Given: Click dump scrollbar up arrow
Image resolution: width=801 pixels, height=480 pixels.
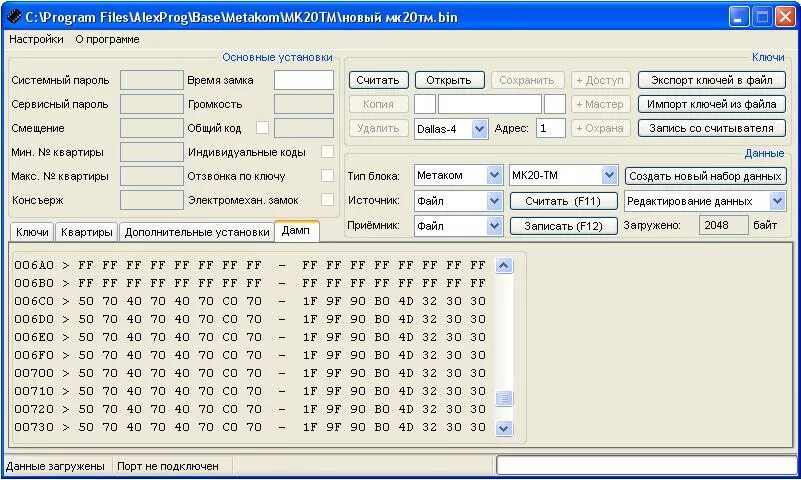Looking at the screenshot, I should (504, 266).
